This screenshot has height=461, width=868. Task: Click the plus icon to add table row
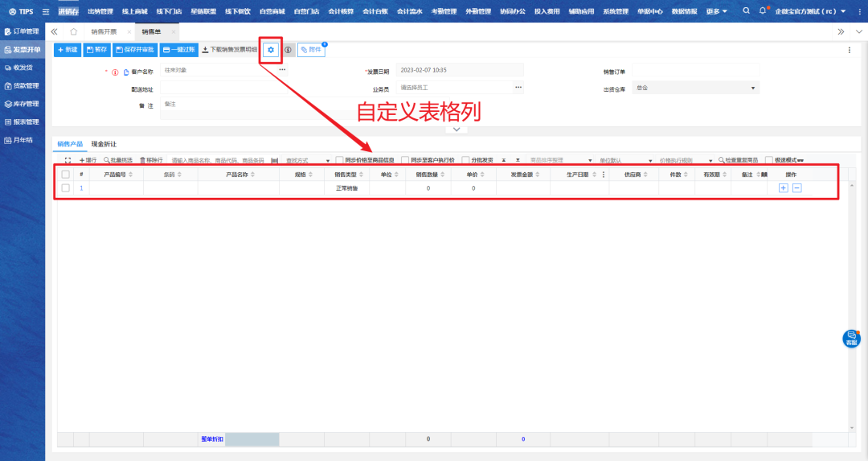coord(784,188)
